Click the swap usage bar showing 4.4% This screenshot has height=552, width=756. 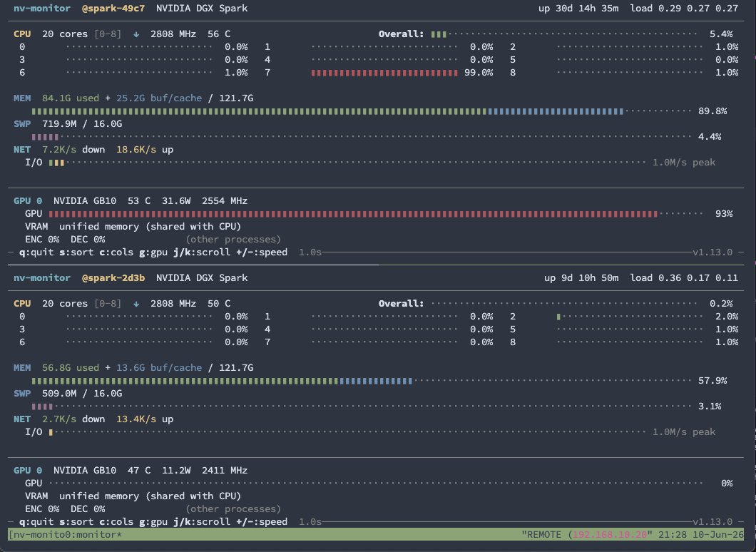pos(362,137)
